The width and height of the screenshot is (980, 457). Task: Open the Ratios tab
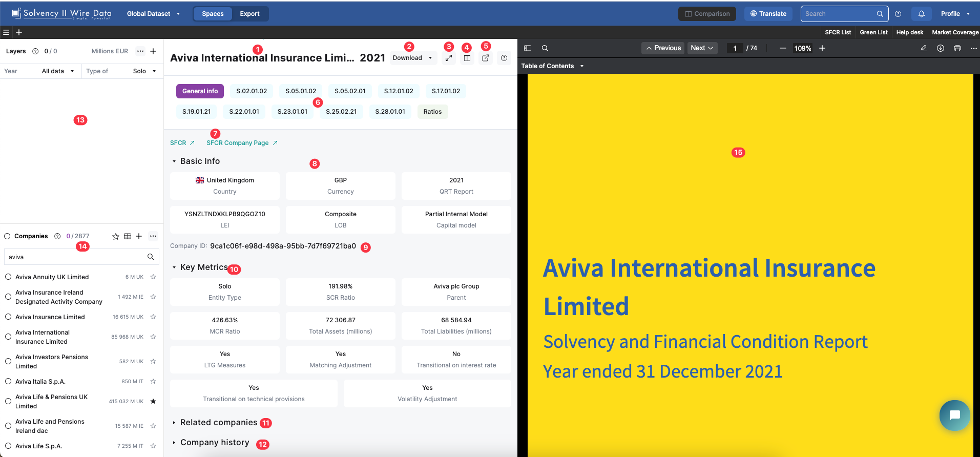pyautogui.click(x=432, y=112)
